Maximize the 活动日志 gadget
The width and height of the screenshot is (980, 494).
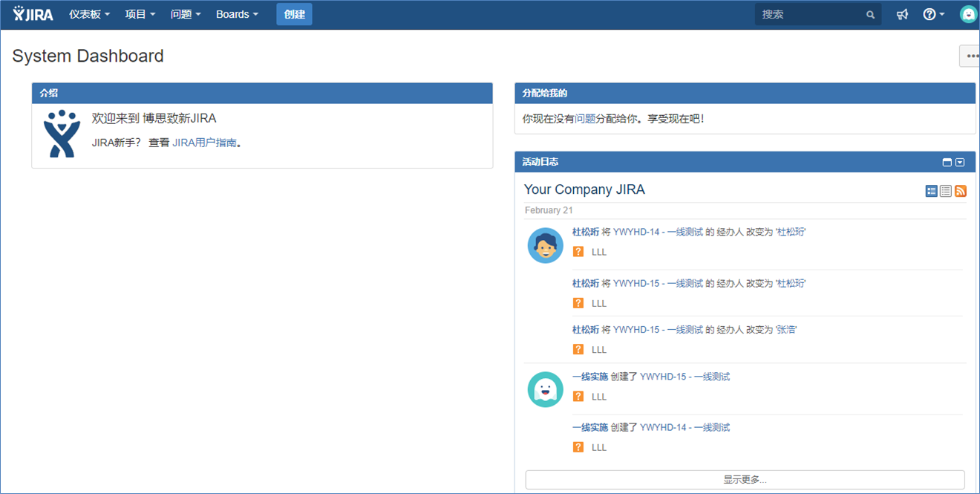point(947,162)
